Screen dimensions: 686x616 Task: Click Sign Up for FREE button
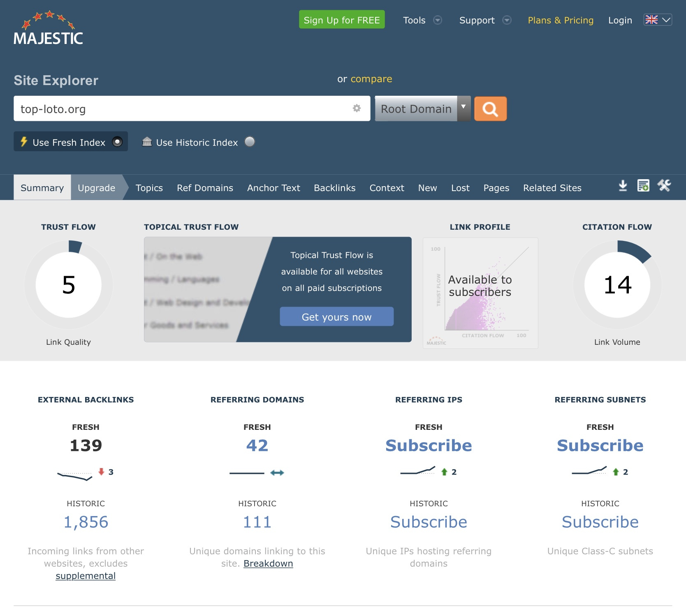coord(342,19)
